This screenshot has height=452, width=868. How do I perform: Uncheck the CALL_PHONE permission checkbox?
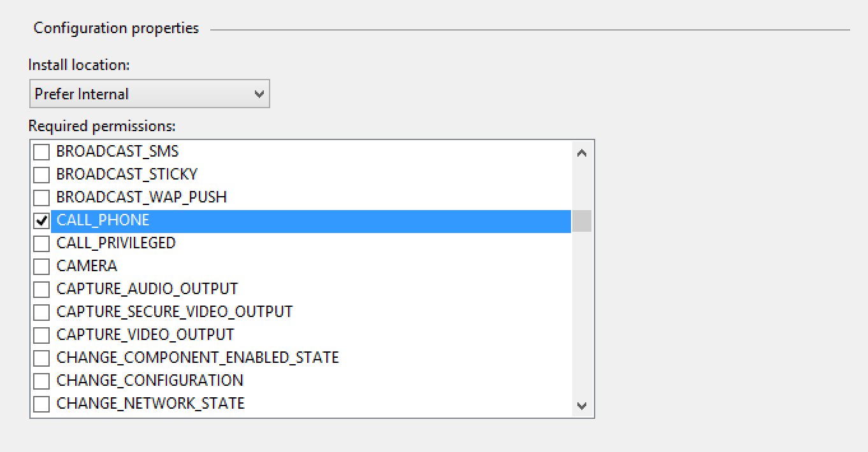[41, 221]
